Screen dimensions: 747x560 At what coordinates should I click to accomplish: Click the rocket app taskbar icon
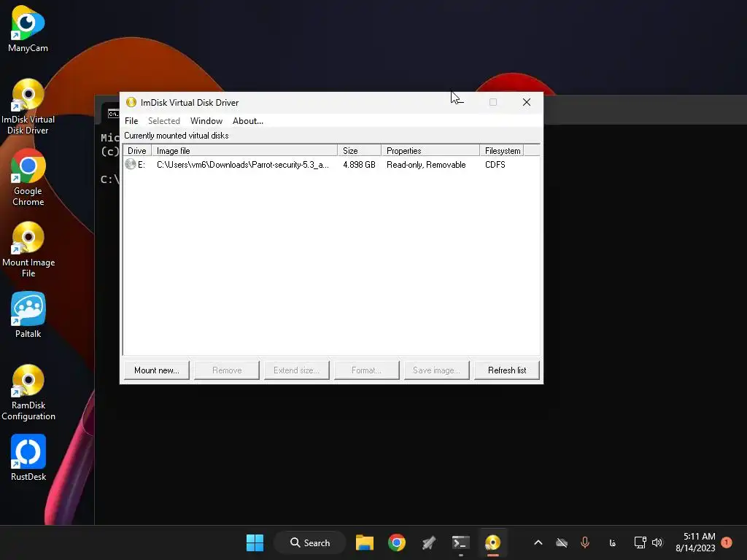pos(428,542)
